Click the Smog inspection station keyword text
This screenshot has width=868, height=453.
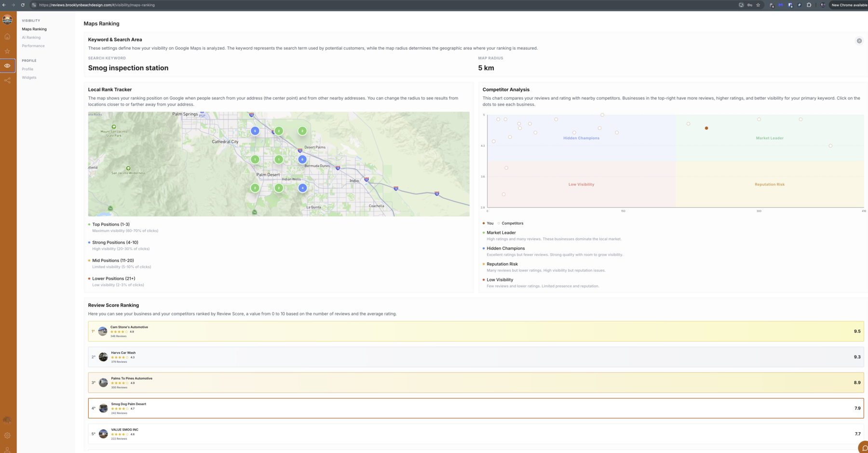click(128, 68)
